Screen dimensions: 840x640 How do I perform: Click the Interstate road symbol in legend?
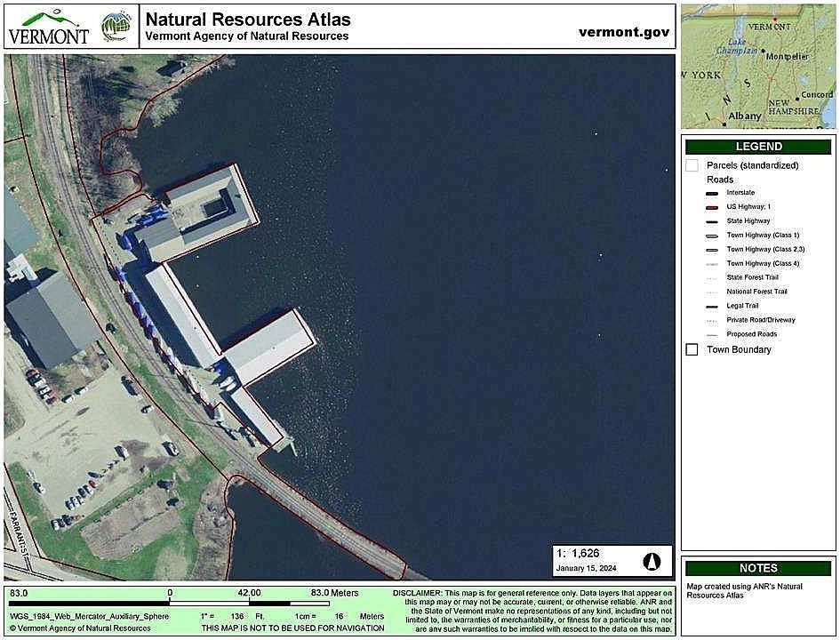[x=712, y=193]
